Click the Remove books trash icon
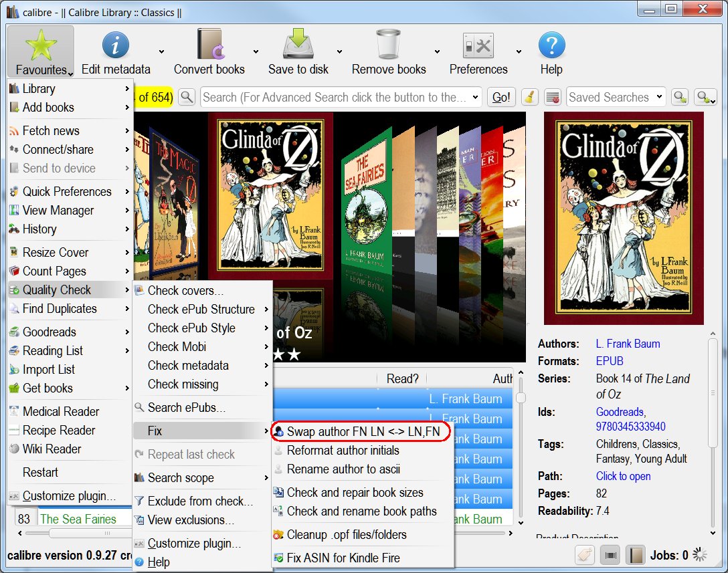 tap(388, 44)
